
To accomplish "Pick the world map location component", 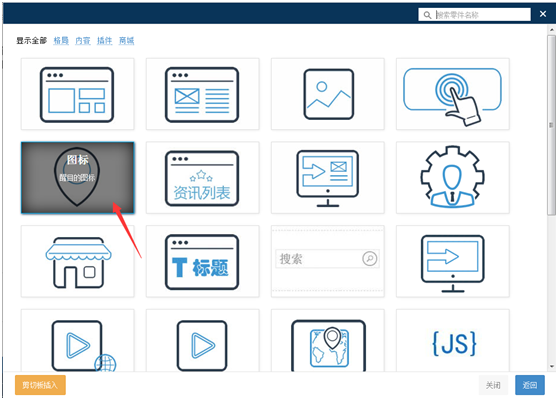I will coord(328,341).
